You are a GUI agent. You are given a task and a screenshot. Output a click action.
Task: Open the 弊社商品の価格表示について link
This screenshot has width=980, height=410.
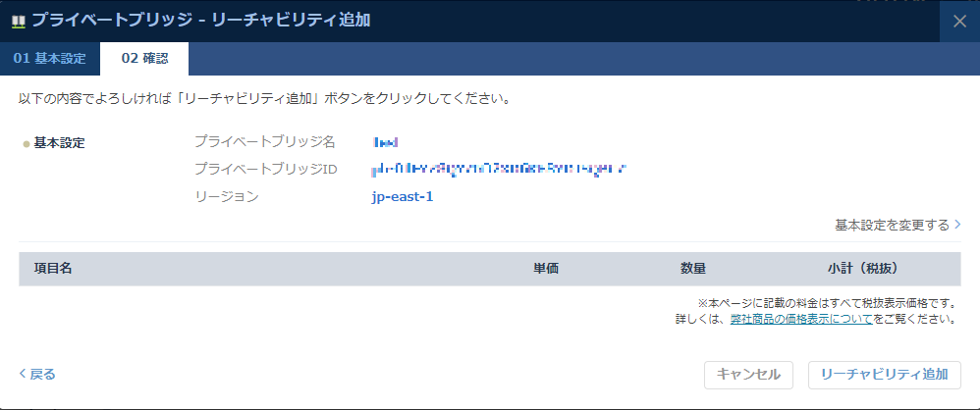coord(800,319)
